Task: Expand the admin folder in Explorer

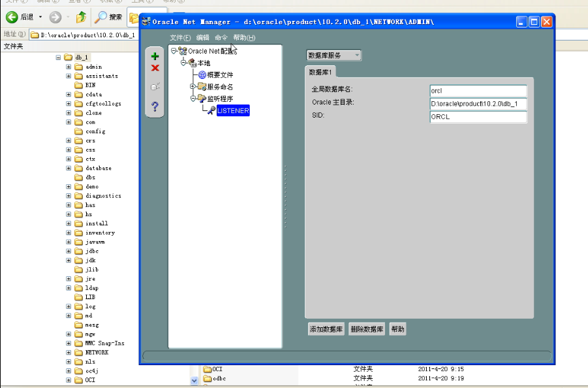Action: click(x=69, y=67)
